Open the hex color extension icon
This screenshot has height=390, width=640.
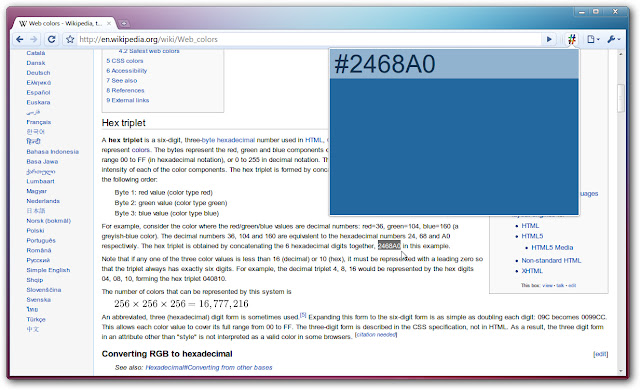571,39
